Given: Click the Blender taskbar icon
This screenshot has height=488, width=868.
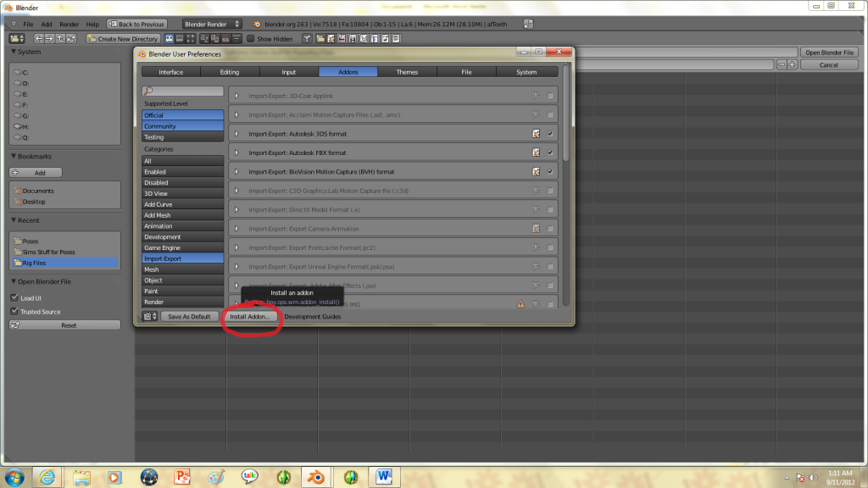Looking at the screenshot, I should (316, 477).
